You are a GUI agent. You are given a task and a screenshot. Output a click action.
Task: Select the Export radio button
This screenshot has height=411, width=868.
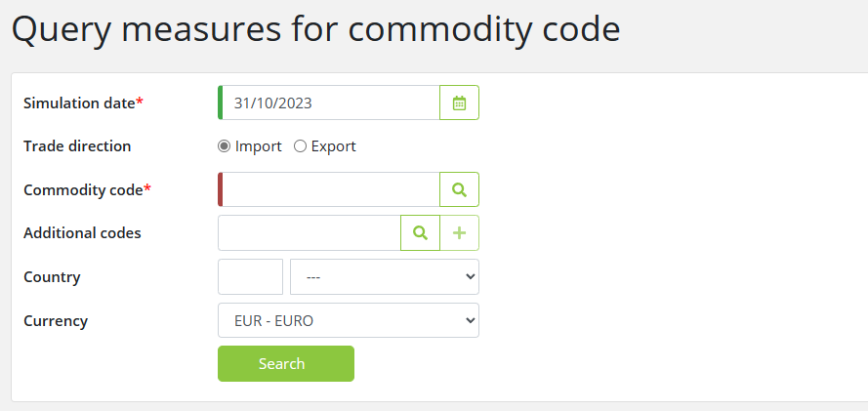tap(301, 146)
